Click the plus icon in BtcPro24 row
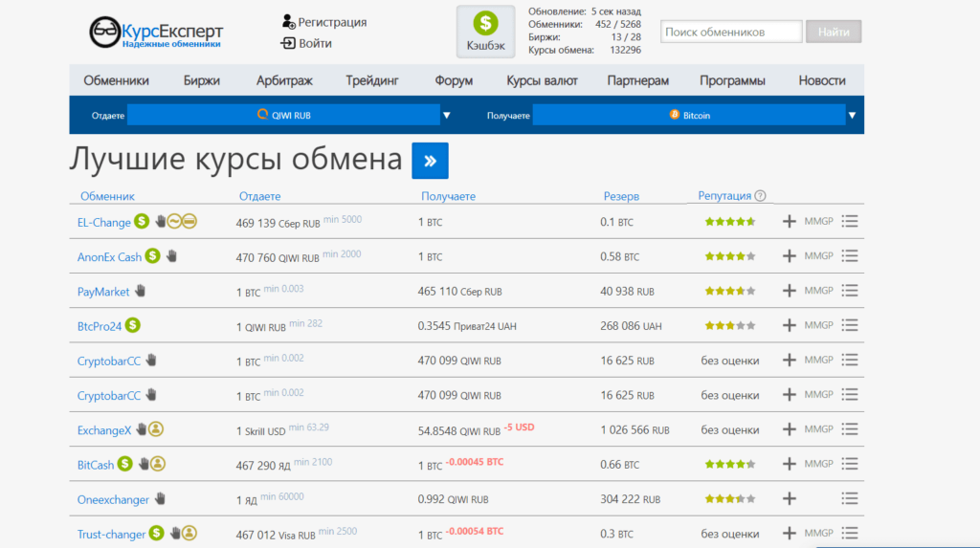 790,325
